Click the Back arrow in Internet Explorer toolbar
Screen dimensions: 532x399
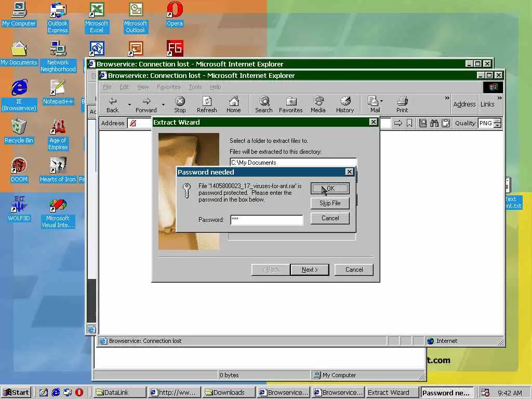112,104
